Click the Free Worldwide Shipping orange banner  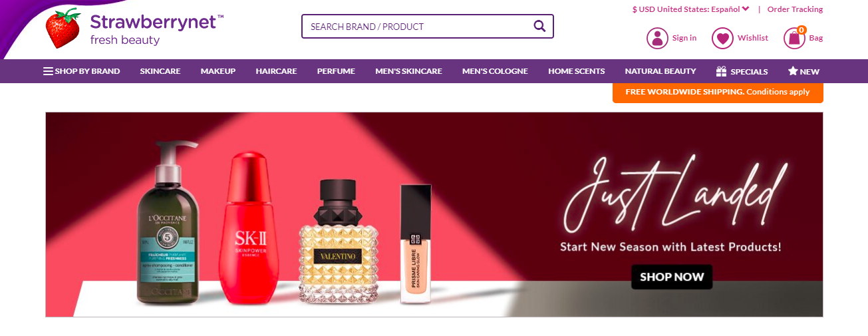pos(718,92)
